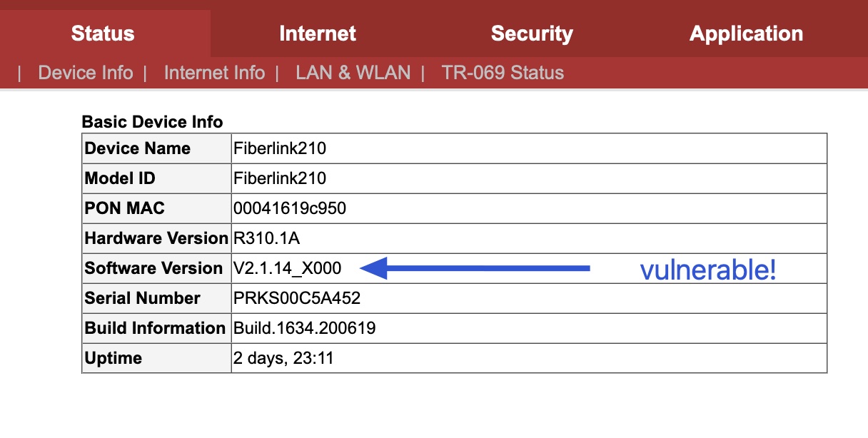
Task: Open the Application tab
Action: (x=746, y=34)
